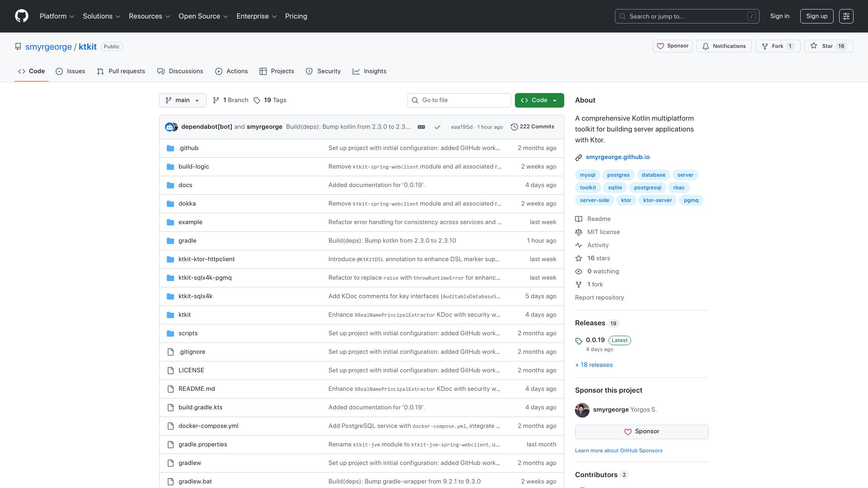The image size is (868, 488).
Task: Focus the 'Search or jump to' field
Action: pos(687,16)
